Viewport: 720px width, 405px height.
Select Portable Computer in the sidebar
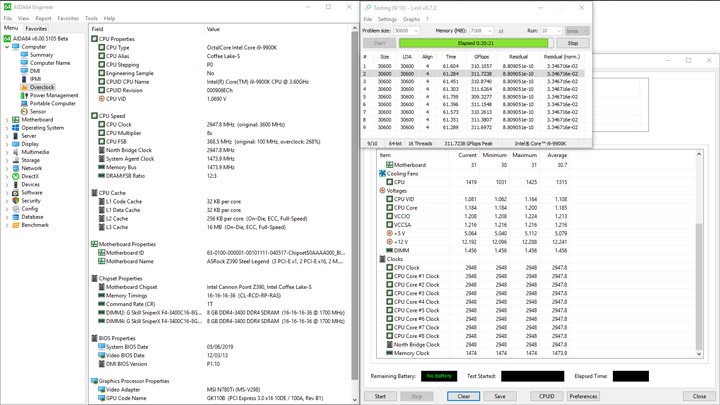click(x=52, y=103)
